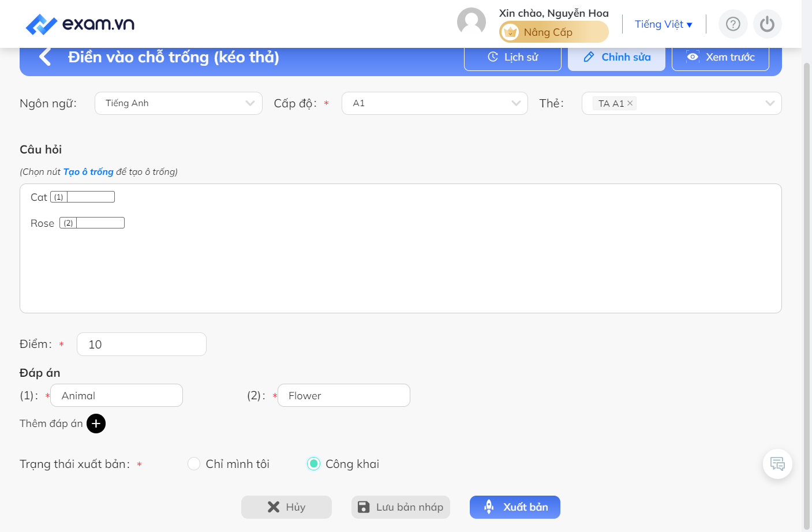Expand the Thẻ tags dropdown
Viewport: 812px width, 532px height.
(x=770, y=103)
